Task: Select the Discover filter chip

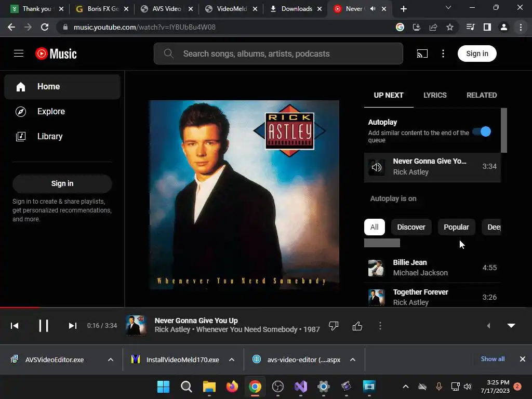Action: pyautogui.click(x=411, y=227)
